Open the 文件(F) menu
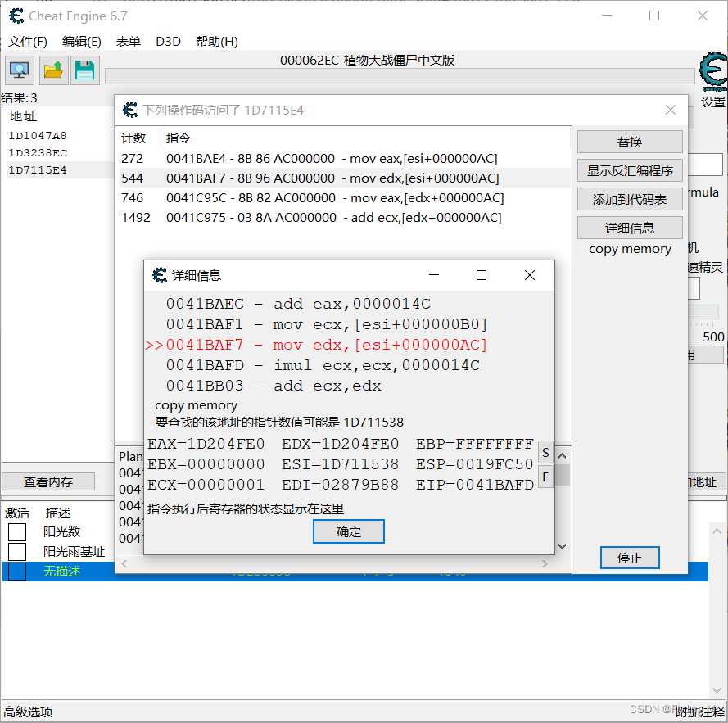This screenshot has width=728, height=723. point(27,42)
